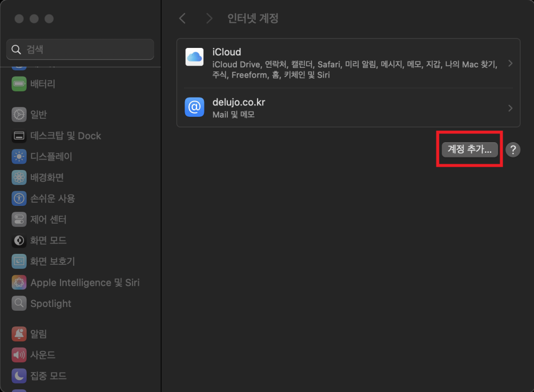Click the 화면 보호기 screen saver icon
The image size is (534, 392).
(x=19, y=261)
